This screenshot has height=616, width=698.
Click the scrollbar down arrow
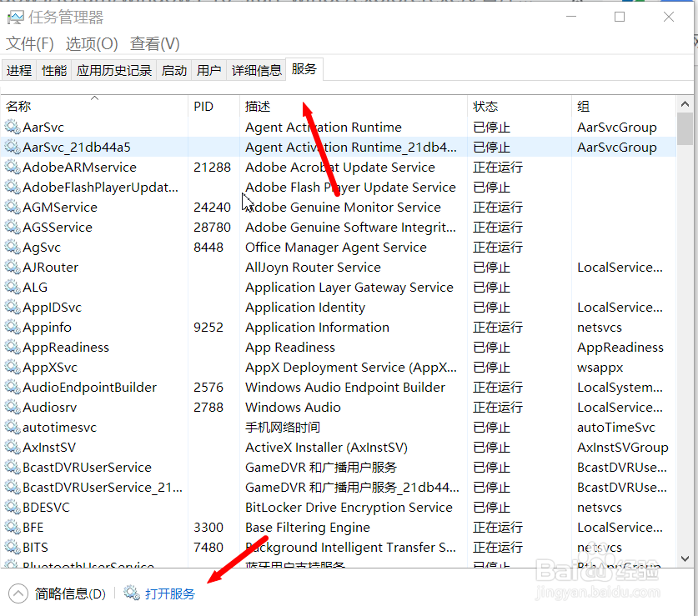pyautogui.click(x=685, y=558)
